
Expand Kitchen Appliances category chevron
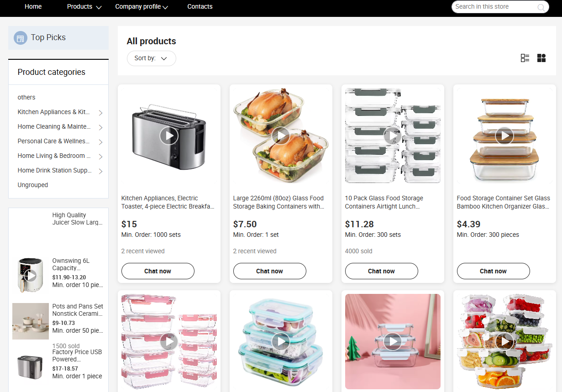point(100,113)
